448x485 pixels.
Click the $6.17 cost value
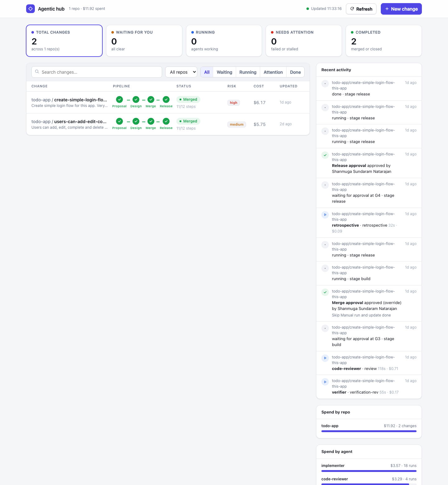click(259, 103)
